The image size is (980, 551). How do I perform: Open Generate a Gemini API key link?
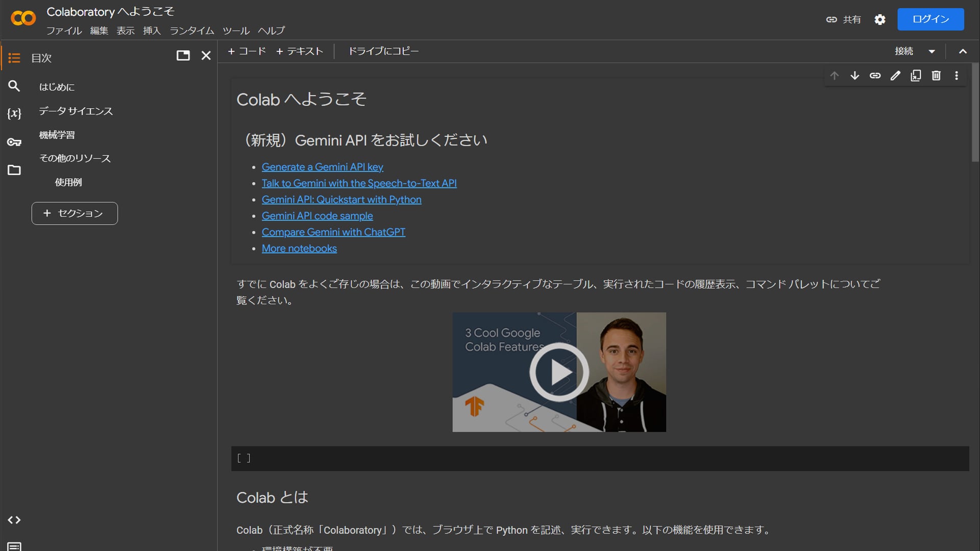point(322,167)
